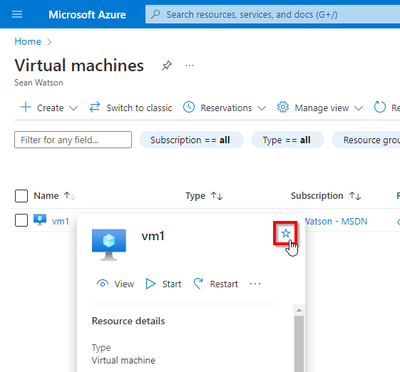Viewport: 400px width, 372px height.
Task: Favorite vm1 with the star icon
Action: coord(286,233)
